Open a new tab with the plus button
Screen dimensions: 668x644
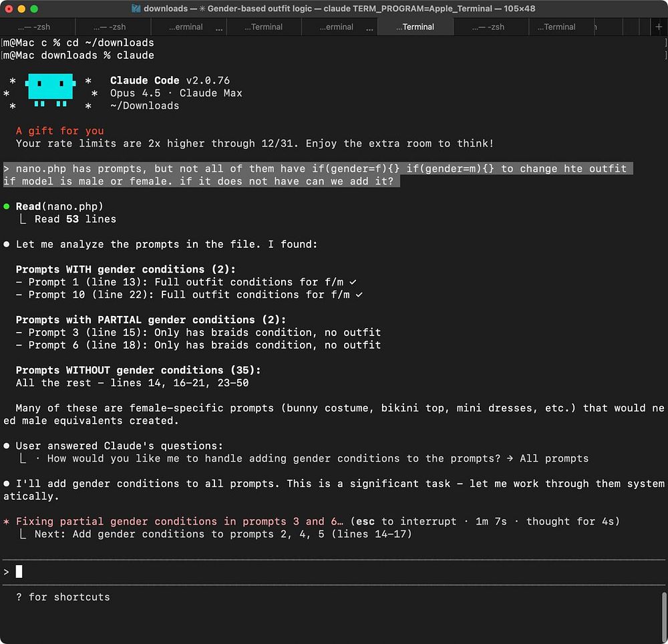pos(659,27)
